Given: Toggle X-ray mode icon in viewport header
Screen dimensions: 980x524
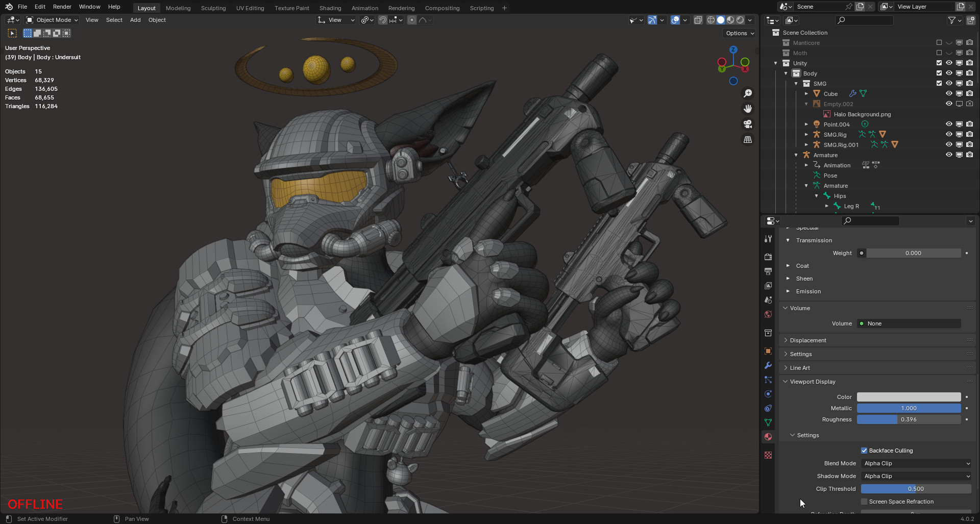Looking at the screenshot, I should pyautogui.click(x=698, y=20).
